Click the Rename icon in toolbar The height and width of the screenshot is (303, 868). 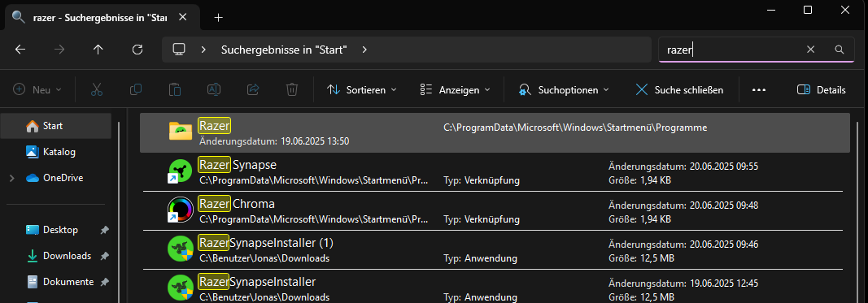click(214, 89)
